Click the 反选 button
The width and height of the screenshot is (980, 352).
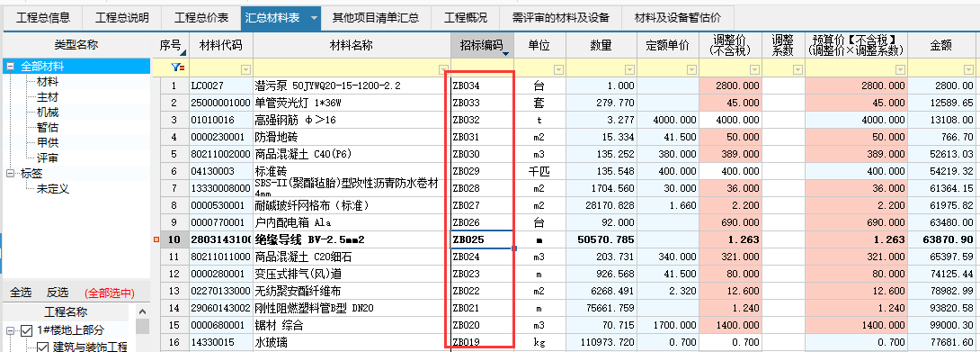coord(58,293)
